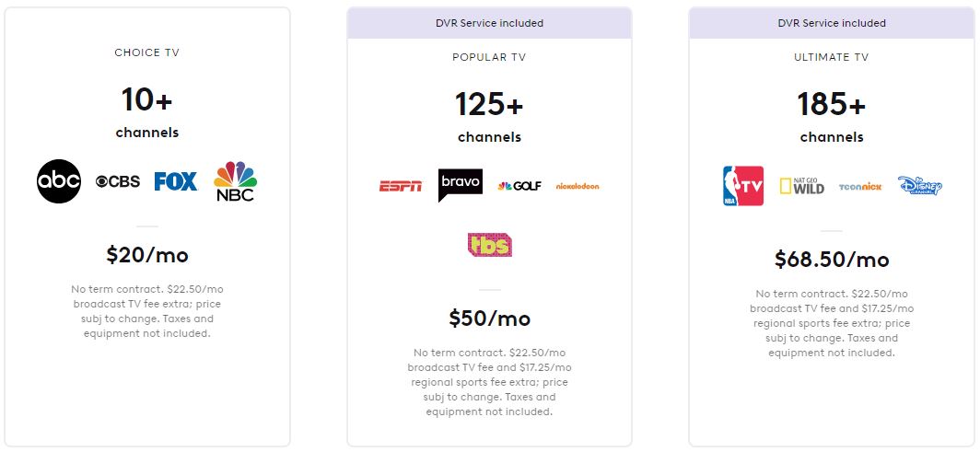Click the Nickelodeon logo
Screen dimensions: 980x452
577,186
